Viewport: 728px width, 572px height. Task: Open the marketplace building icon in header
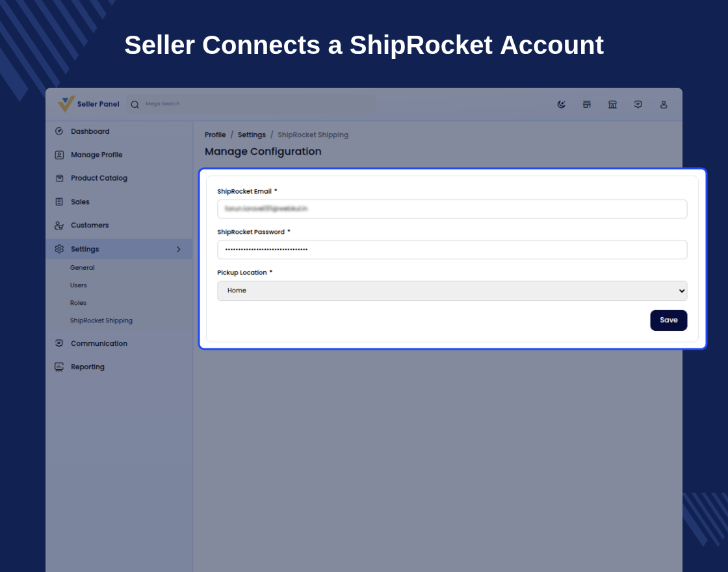coord(612,105)
